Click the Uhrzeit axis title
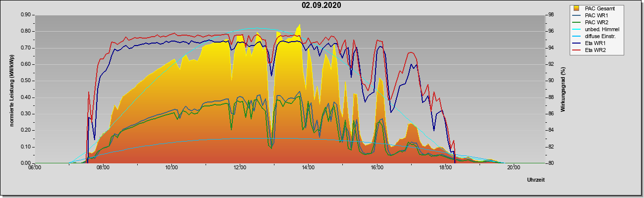Screen dimensions: 644x198 536,180
